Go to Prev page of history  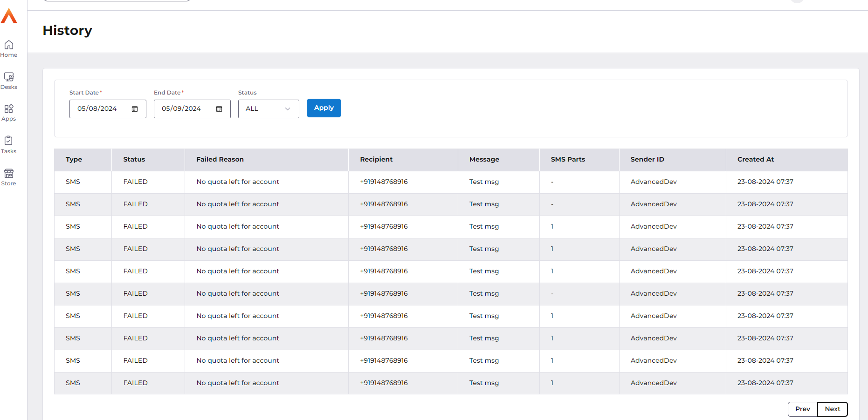coord(802,409)
